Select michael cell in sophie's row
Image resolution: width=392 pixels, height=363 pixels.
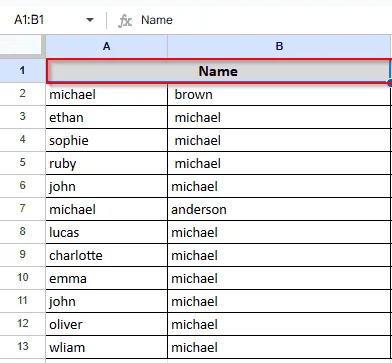pos(279,140)
